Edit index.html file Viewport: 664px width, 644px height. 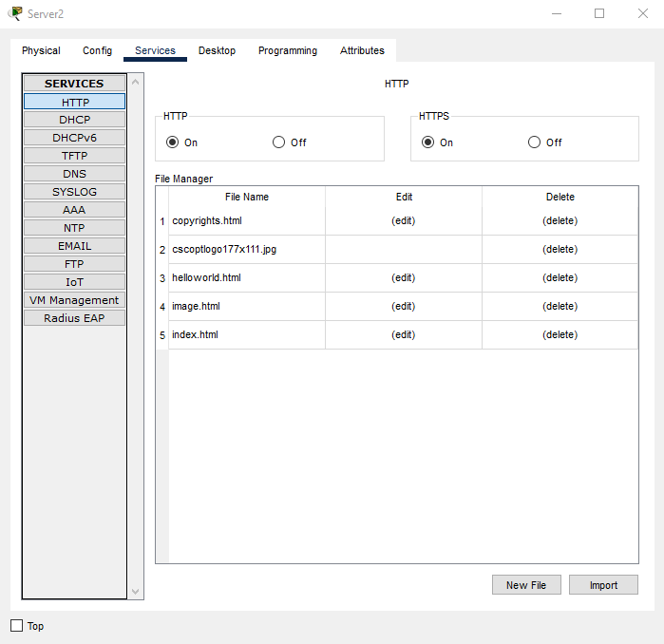click(x=403, y=334)
